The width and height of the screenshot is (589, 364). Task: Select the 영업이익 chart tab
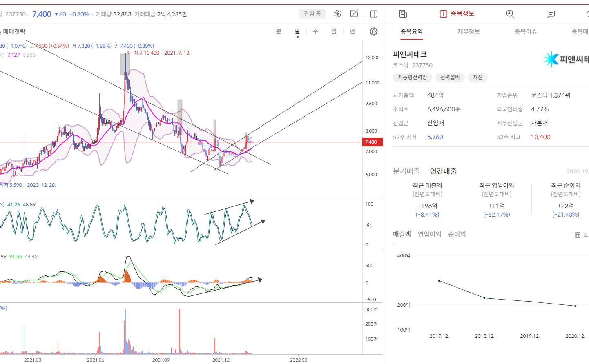click(429, 234)
